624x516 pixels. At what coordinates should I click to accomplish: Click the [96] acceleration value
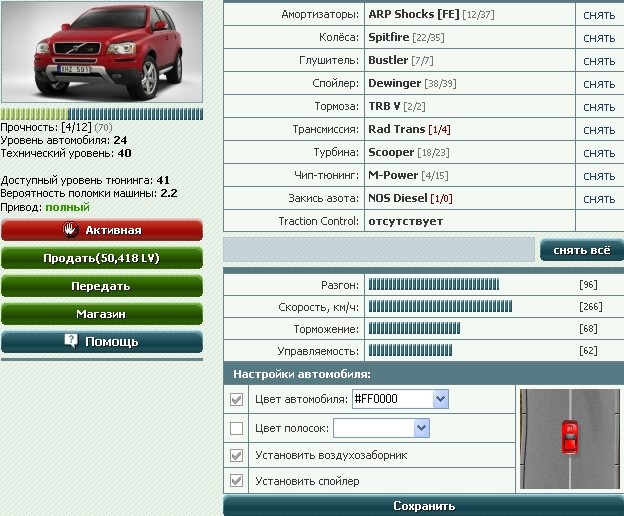(x=588, y=284)
